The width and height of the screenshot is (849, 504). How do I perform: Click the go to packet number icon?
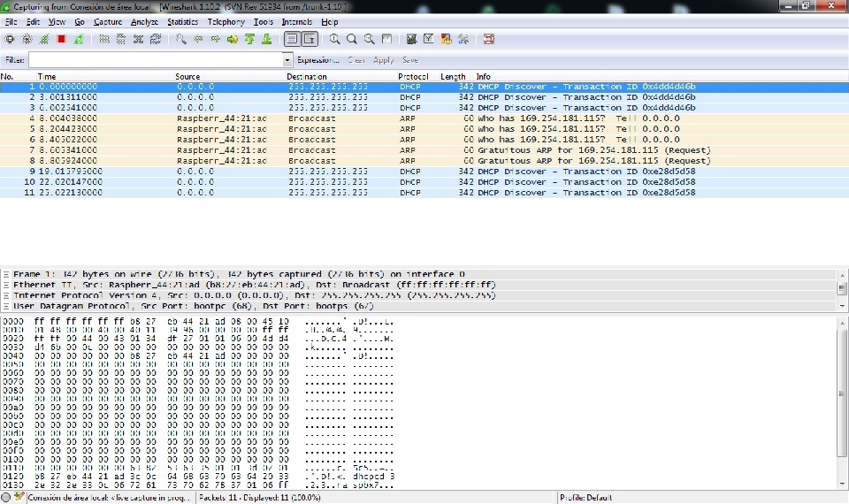click(x=233, y=39)
